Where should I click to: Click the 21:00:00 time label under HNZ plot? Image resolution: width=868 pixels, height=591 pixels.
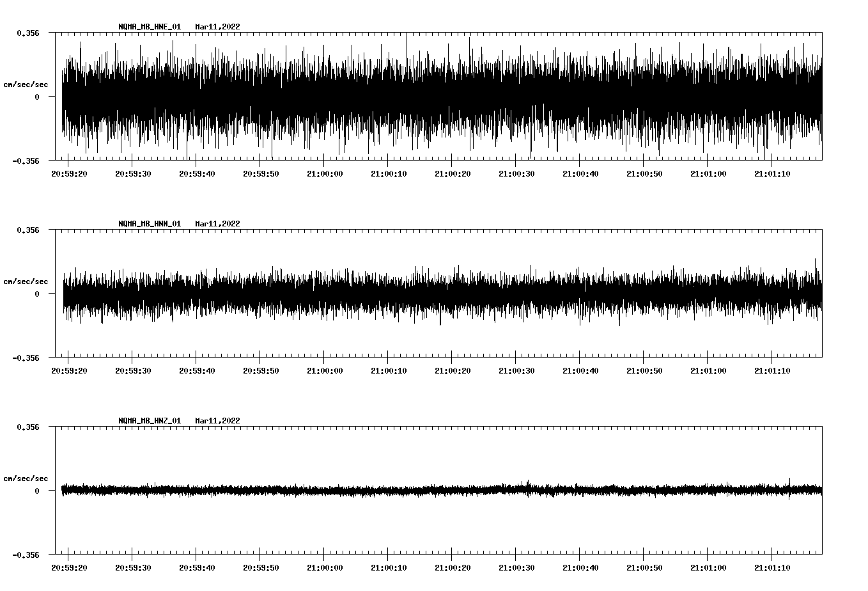325,568
